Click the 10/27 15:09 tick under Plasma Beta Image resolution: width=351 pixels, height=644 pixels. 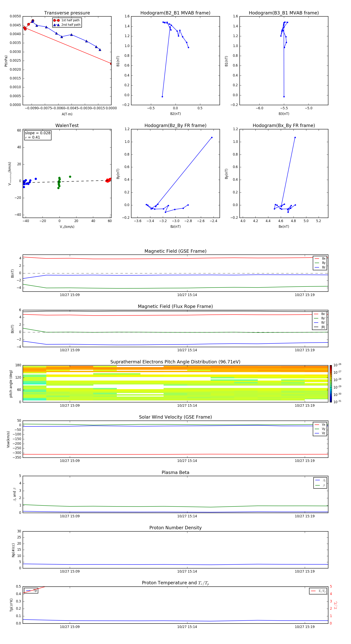coord(70,516)
